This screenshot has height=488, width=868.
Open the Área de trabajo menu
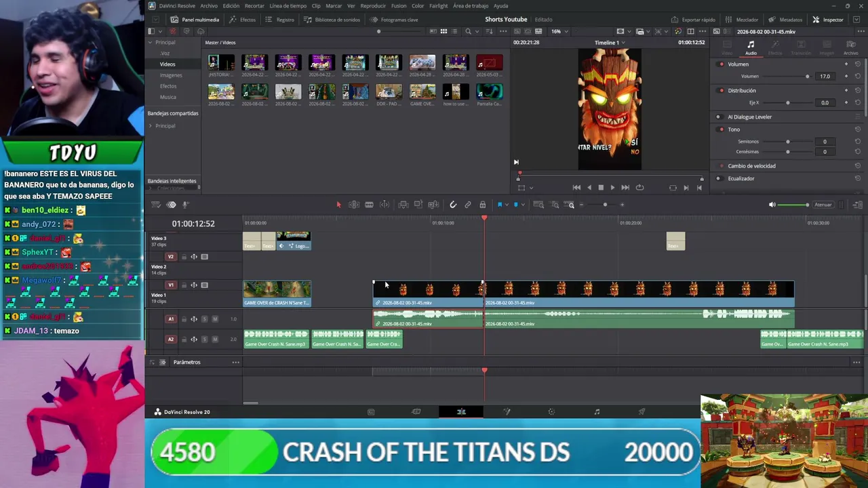coord(471,5)
